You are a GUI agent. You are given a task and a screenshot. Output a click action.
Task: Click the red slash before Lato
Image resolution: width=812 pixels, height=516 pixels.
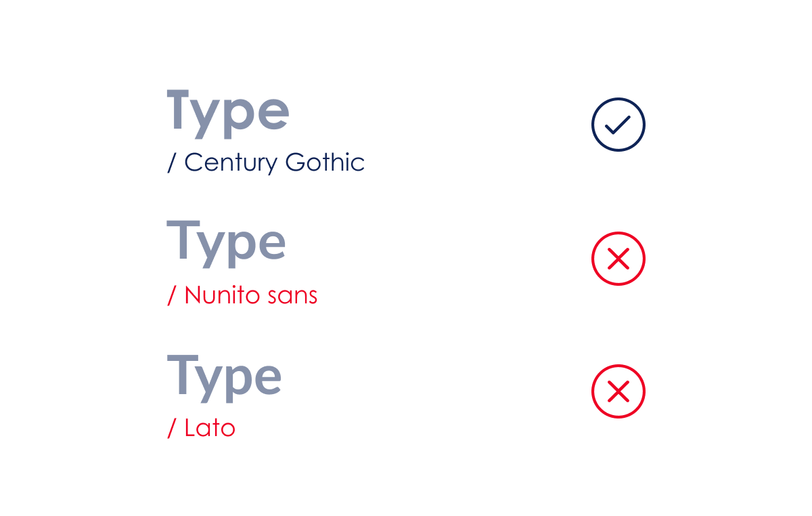click(x=172, y=428)
